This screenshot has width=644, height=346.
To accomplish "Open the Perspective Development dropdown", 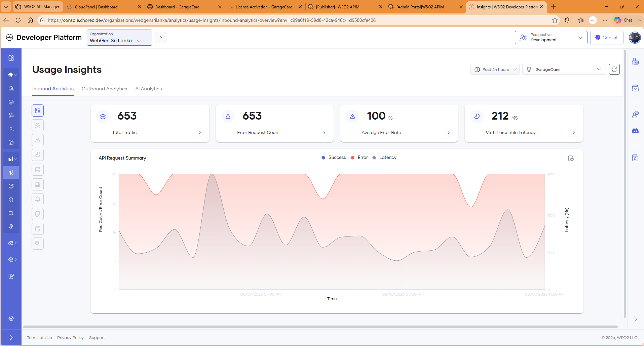I will coord(551,38).
